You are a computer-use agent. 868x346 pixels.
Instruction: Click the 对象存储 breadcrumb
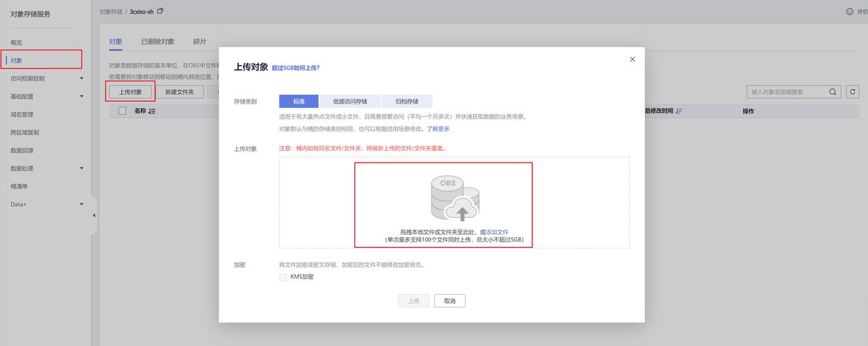(x=111, y=11)
